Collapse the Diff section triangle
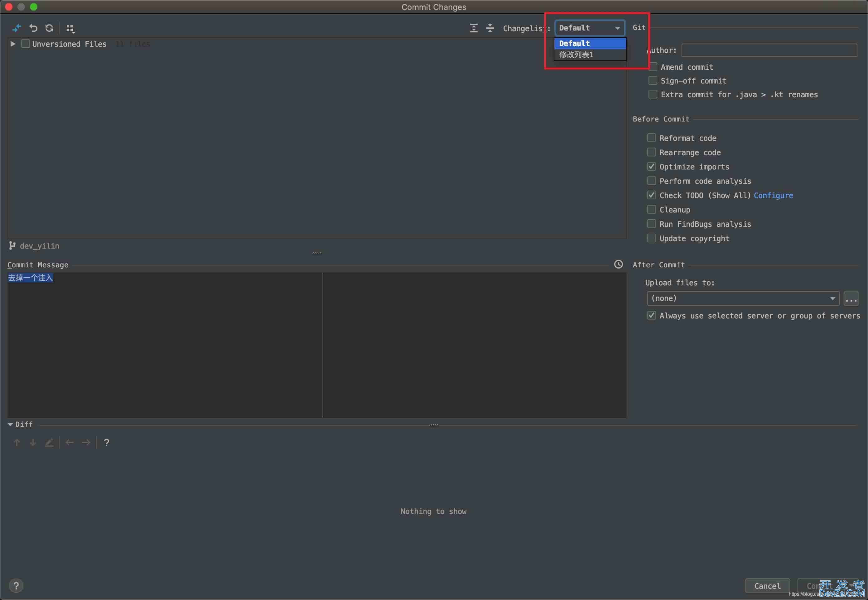The width and height of the screenshot is (868, 600). 11,424
